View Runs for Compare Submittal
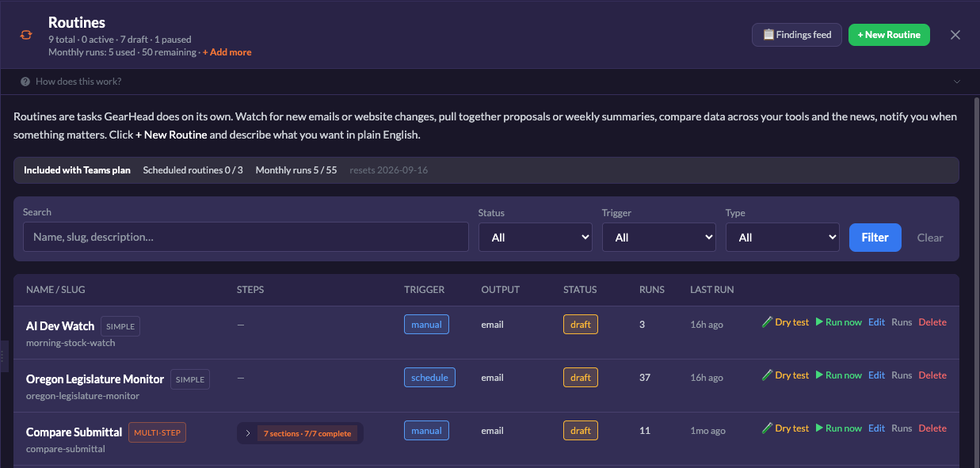This screenshot has width=980, height=468. pyautogui.click(x=902, y=428)
